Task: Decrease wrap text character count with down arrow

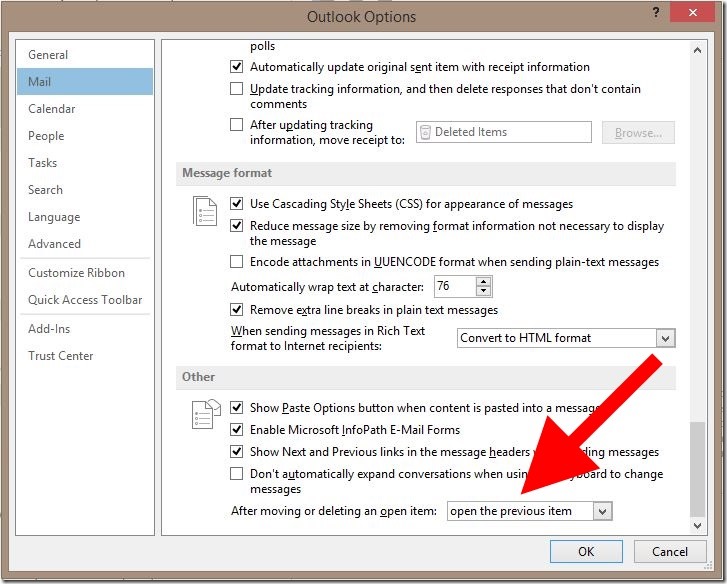Action: pyautogui.click(x=483, y=291)
